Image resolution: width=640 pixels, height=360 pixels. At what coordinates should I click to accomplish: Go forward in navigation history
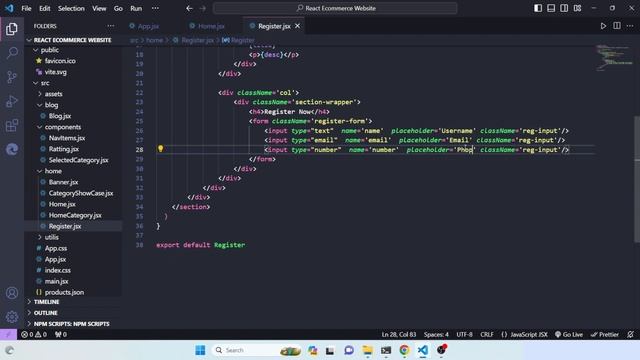(x=202, y=8)
